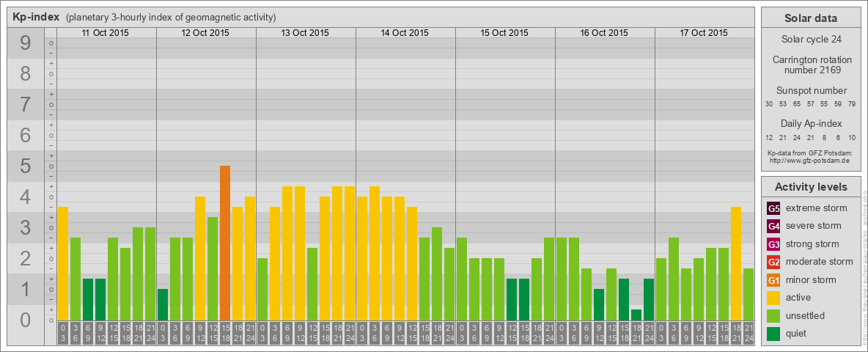868x352 pixels.
Task: Click the shortest quiet bar on 16 Oct
Action: 636,315
